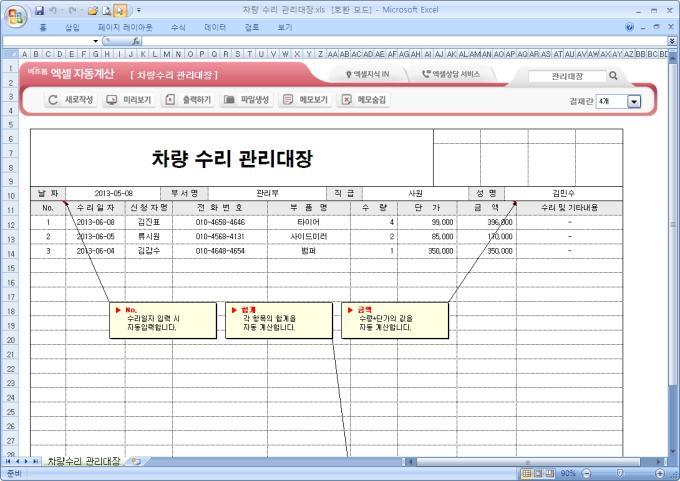The height and width of the screenshot is (481, 680).
Task: Open the round Office button menu
Action: [16, 17]
